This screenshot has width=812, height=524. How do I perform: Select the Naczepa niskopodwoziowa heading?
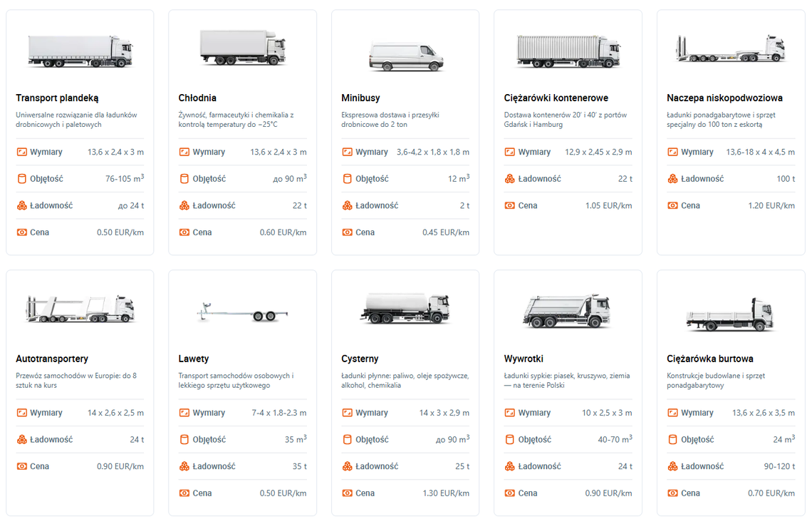tap(724, 98)
